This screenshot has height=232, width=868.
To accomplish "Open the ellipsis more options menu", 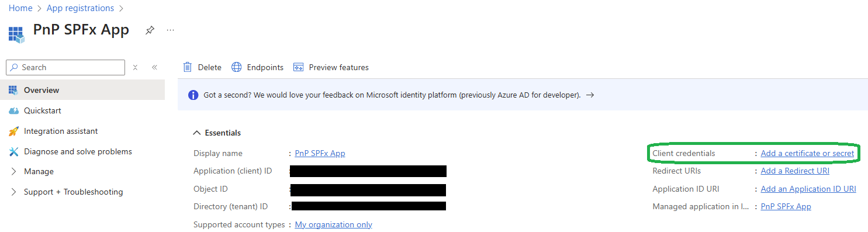I will pyautogui.click(x=171, y=30).
